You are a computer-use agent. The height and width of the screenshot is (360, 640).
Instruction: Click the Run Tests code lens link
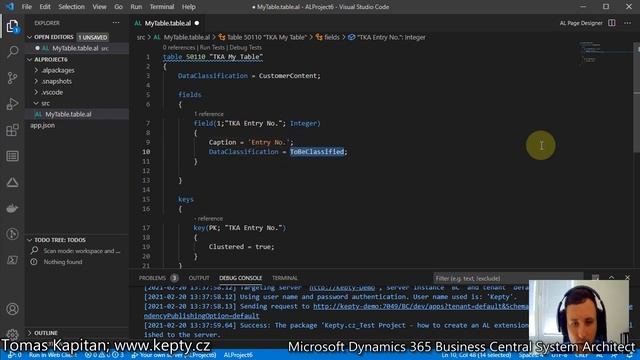(212, 47)
